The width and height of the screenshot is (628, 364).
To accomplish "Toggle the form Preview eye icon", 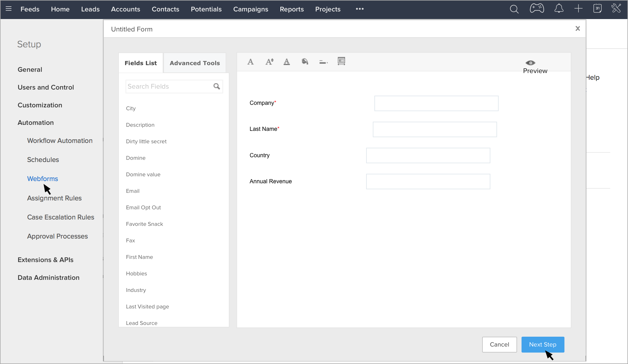I will 530,63.
